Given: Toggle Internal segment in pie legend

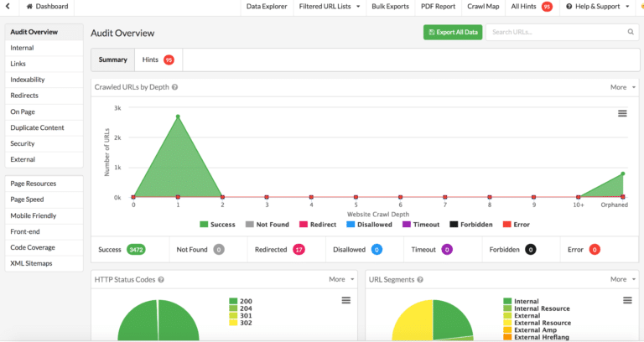Looking at the screenshot, I should [x=522, y=302].
